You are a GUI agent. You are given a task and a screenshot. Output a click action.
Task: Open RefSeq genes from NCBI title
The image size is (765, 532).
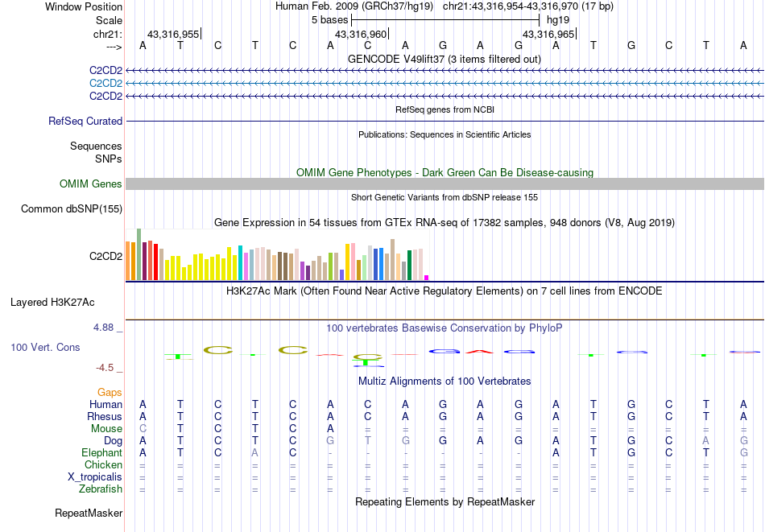(445, 109)
